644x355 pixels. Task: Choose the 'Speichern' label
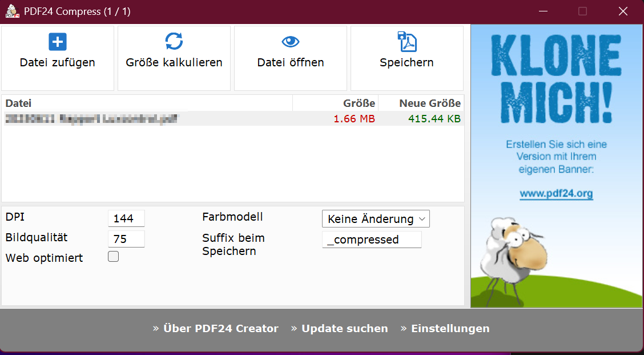[x=406, y=62]
